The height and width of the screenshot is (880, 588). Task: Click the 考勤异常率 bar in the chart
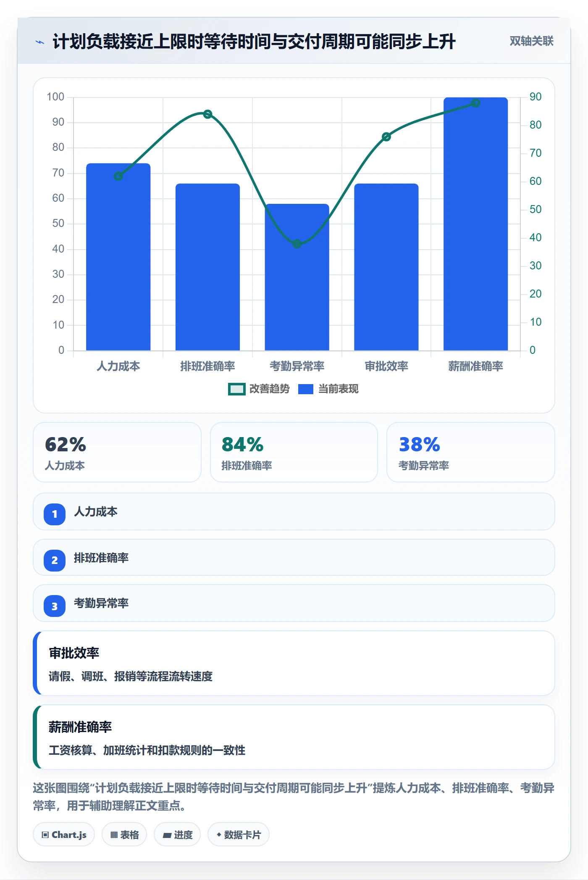(297, 277)
